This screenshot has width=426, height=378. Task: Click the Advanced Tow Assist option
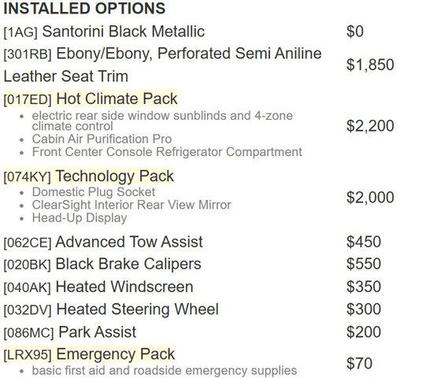point(129,242)
